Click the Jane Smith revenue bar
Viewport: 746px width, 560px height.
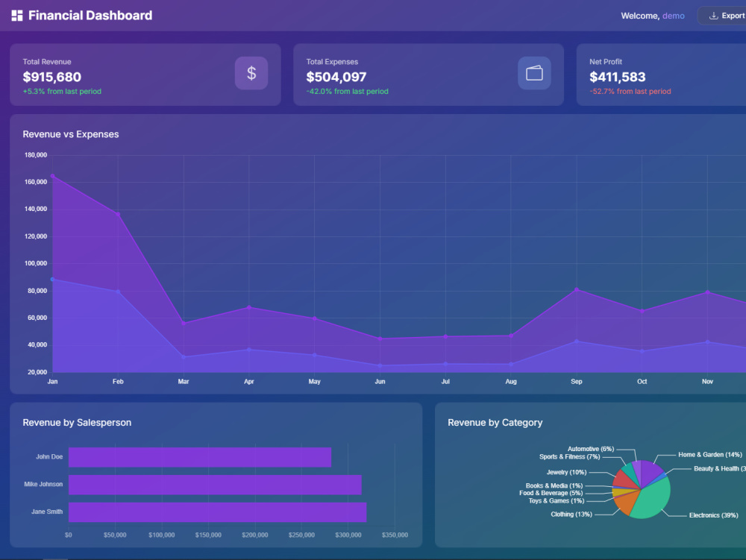pos(217,512)
